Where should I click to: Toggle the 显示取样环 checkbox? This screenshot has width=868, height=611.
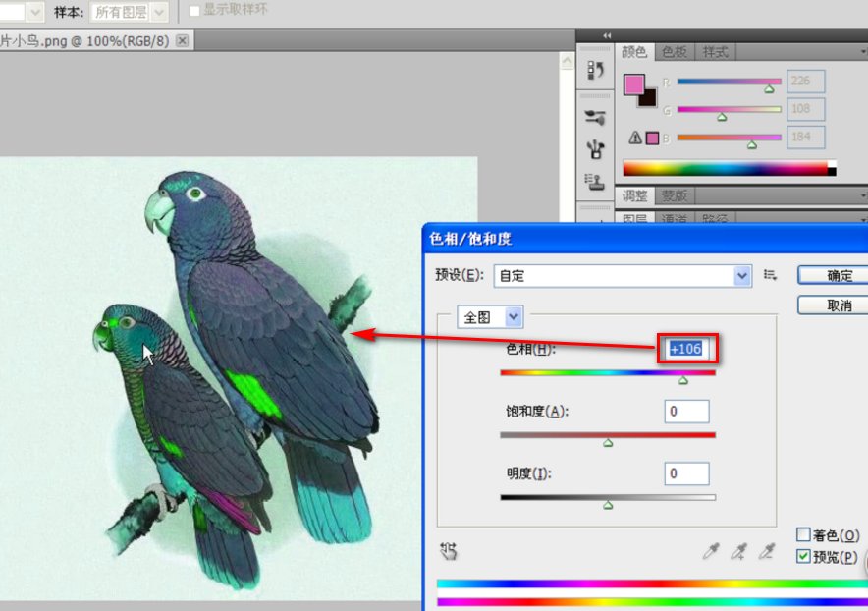[194, 10]
